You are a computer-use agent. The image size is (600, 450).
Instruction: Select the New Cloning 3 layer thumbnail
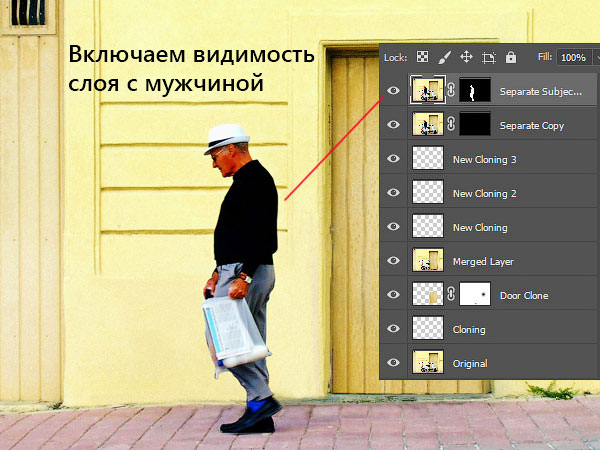[428, 158]
